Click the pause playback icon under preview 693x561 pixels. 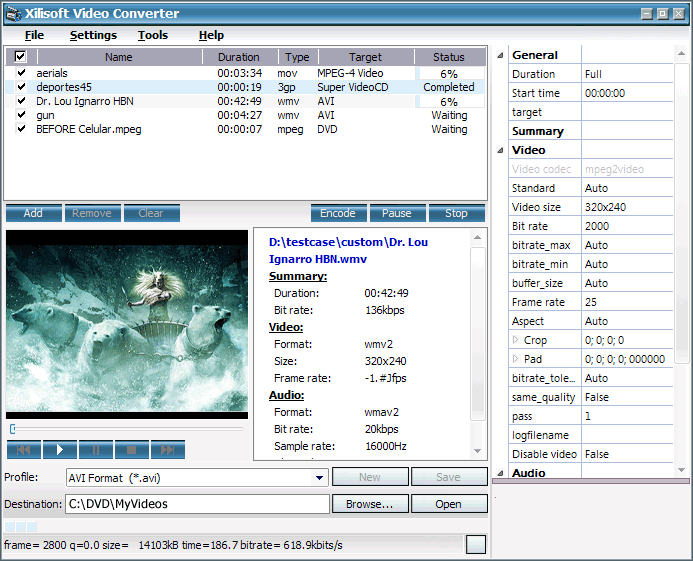click(96, 450)
